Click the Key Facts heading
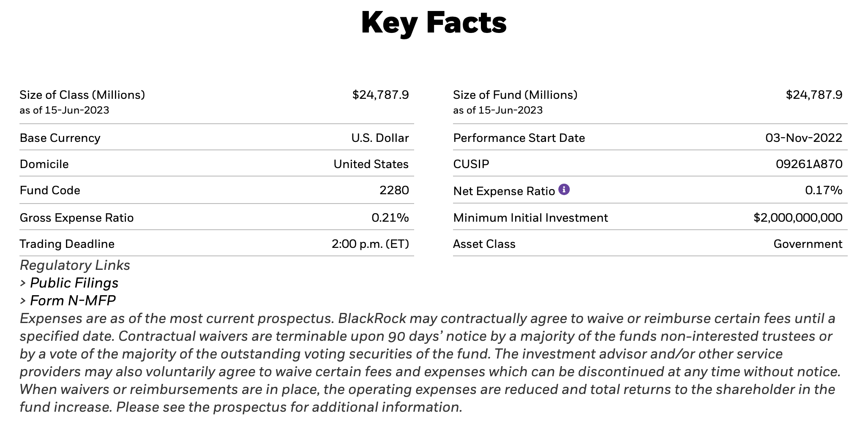868x440 pixels. coord(434,23)
